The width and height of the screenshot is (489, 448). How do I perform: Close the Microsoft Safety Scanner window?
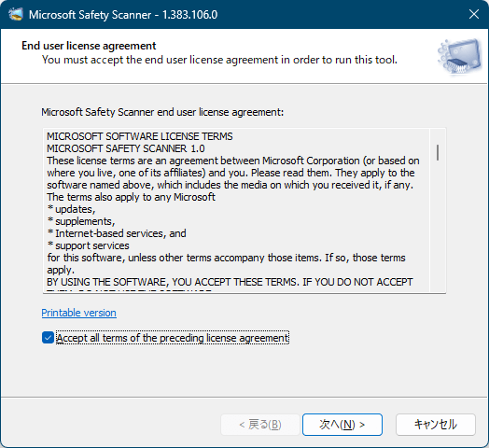tap(474, 14)
